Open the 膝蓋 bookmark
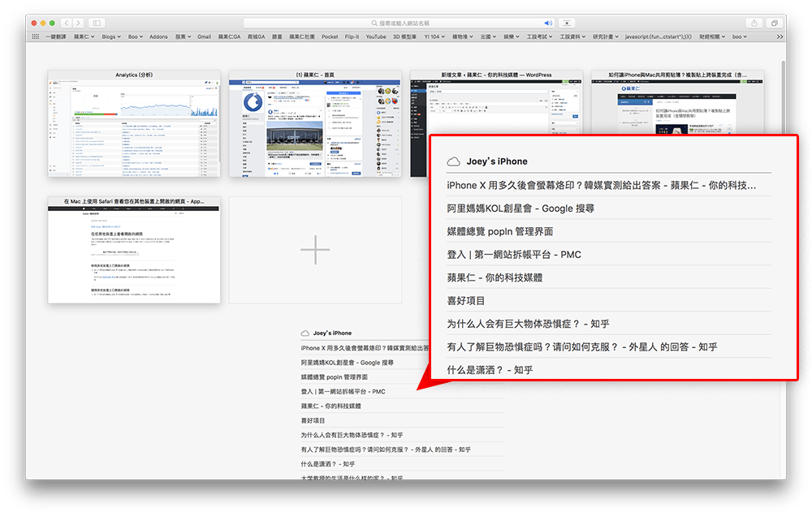 click(277, 37)
